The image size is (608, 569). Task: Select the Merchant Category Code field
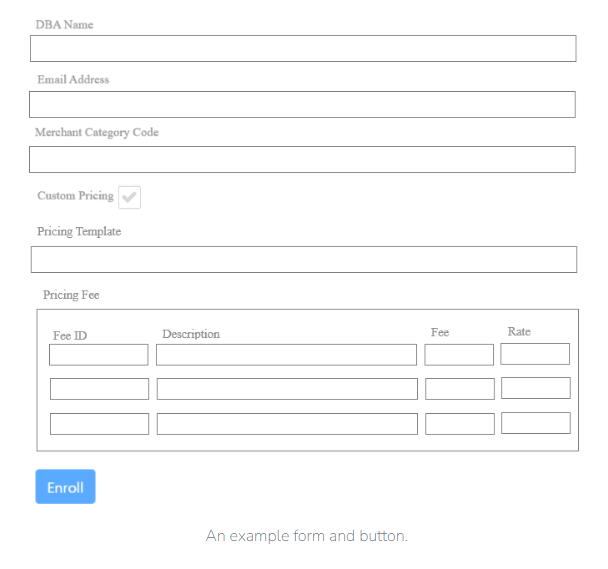point(302,160)
